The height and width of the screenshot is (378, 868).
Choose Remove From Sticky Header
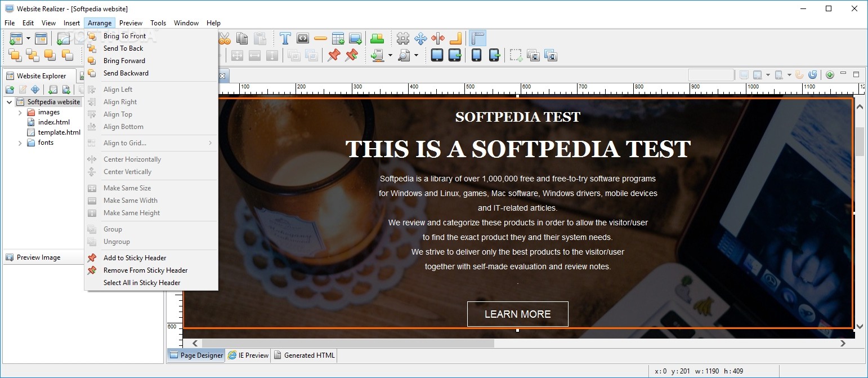(151, 270)
